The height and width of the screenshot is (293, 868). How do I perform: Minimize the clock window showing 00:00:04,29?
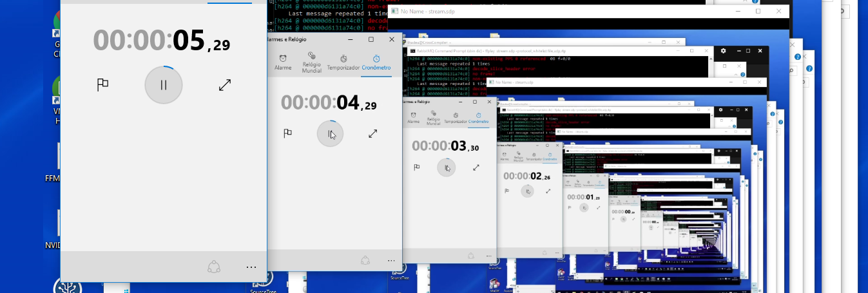(x=351, y=39)
